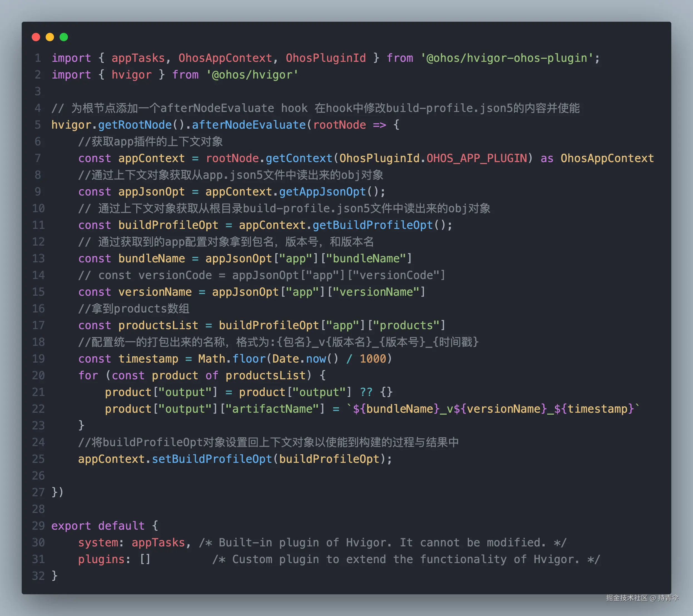
Task: Click getAppJsonOpt method call
Action: (x=323, y=192)
